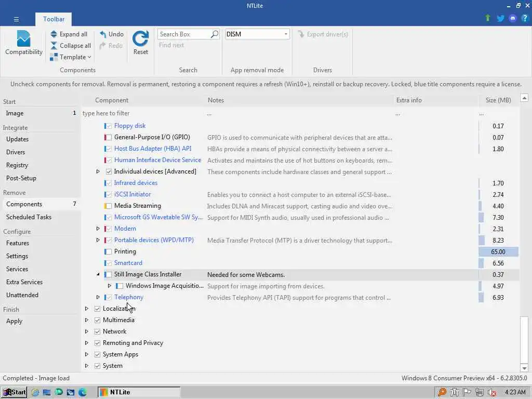532x399 pixels.
Task: Uncheck the Localization checkbox
Action: pos(97,309)
